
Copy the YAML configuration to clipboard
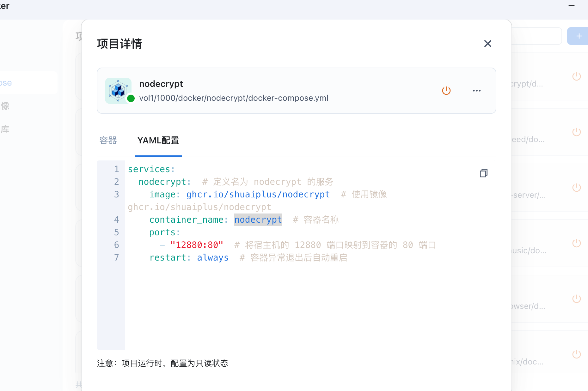click(x=483, y=173)
